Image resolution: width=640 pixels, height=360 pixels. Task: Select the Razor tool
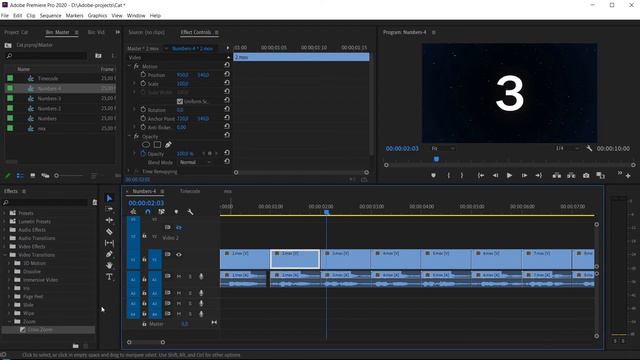pos(109,231)
